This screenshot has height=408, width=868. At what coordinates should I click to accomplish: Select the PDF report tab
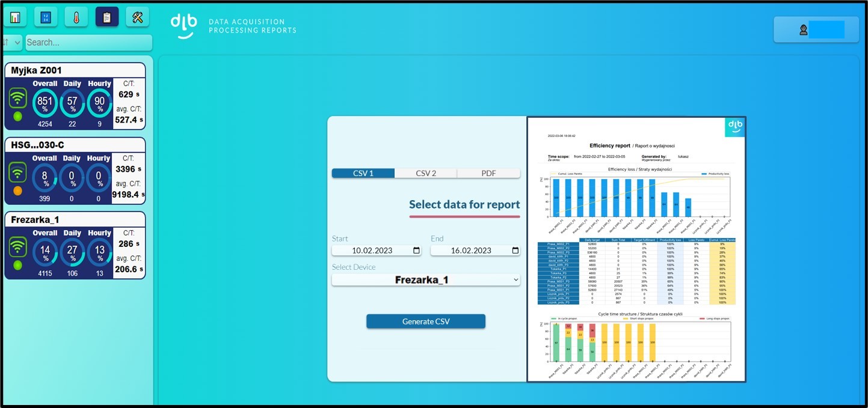(488, 173)
